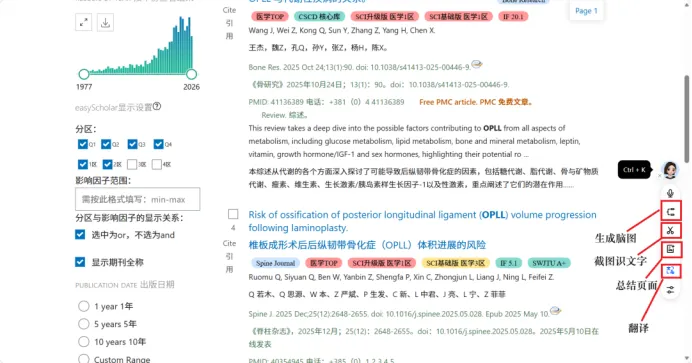The image size is (692, 363).
Task: Focus the impact factor range min-max field
Action: click(137, 199)
